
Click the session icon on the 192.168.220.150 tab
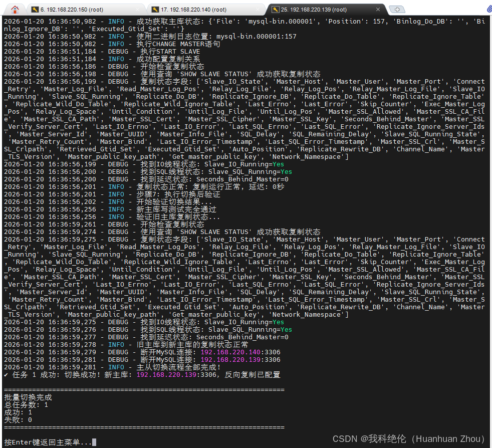tap(35, 10)
